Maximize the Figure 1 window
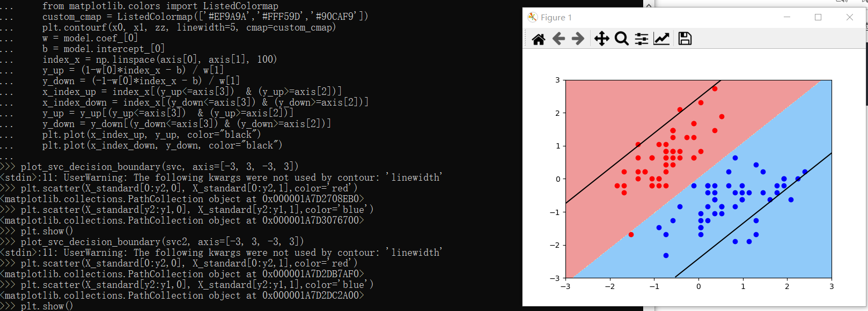 coord(818,17)
